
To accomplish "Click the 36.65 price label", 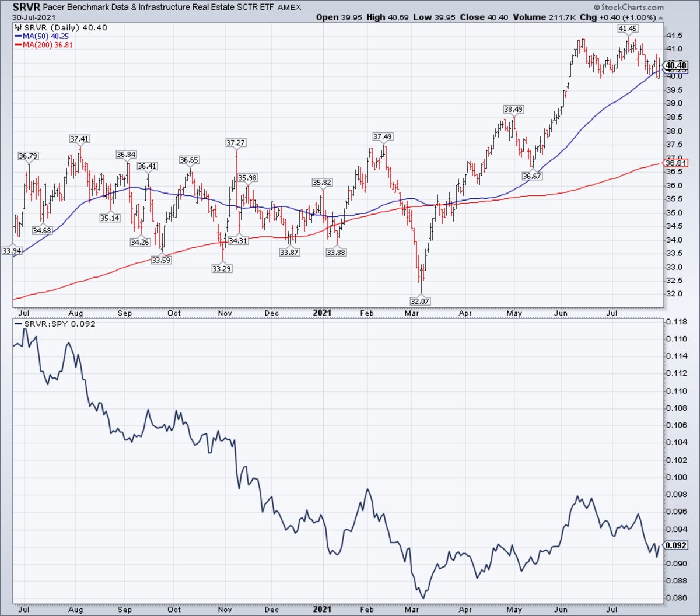I will pyautogui.click(x=189, y=160).
